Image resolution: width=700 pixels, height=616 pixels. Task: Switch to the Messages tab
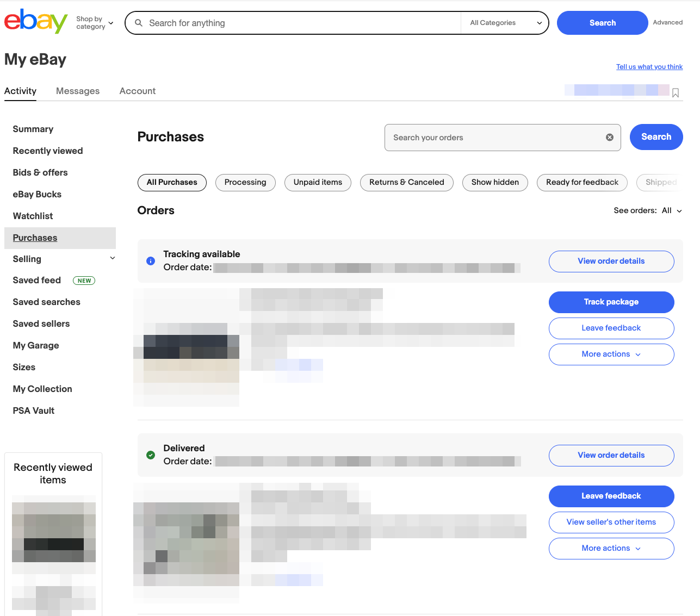pos(78,91)
